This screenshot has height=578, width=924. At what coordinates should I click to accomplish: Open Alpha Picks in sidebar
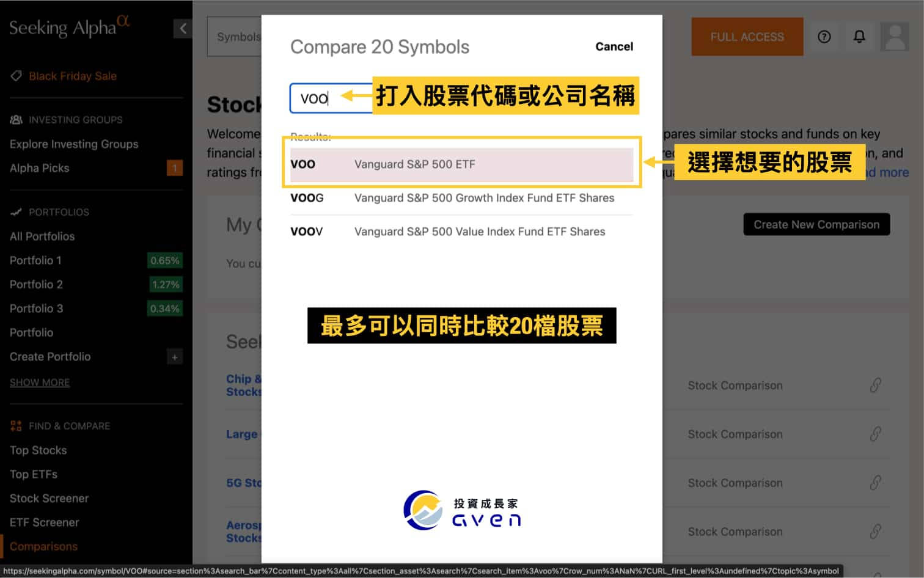40,168
